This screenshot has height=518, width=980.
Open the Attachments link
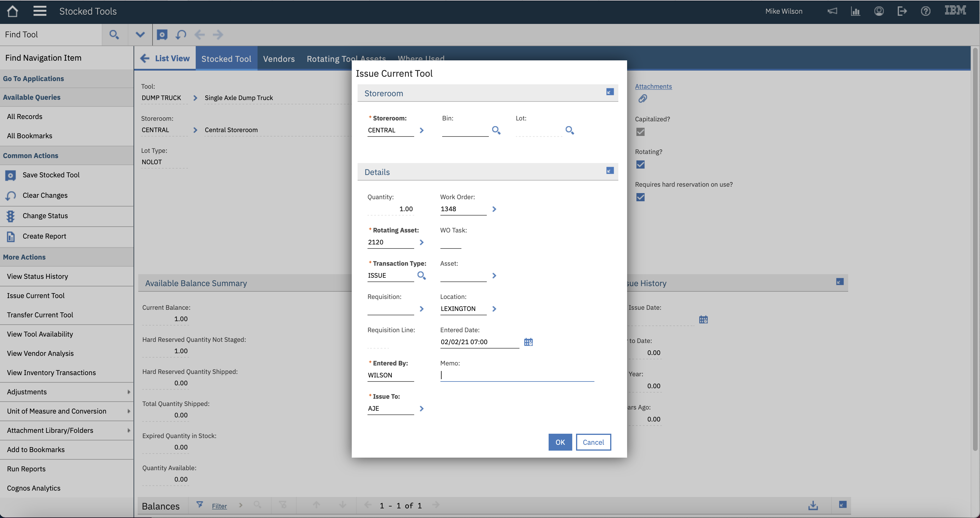pos(653,86)
